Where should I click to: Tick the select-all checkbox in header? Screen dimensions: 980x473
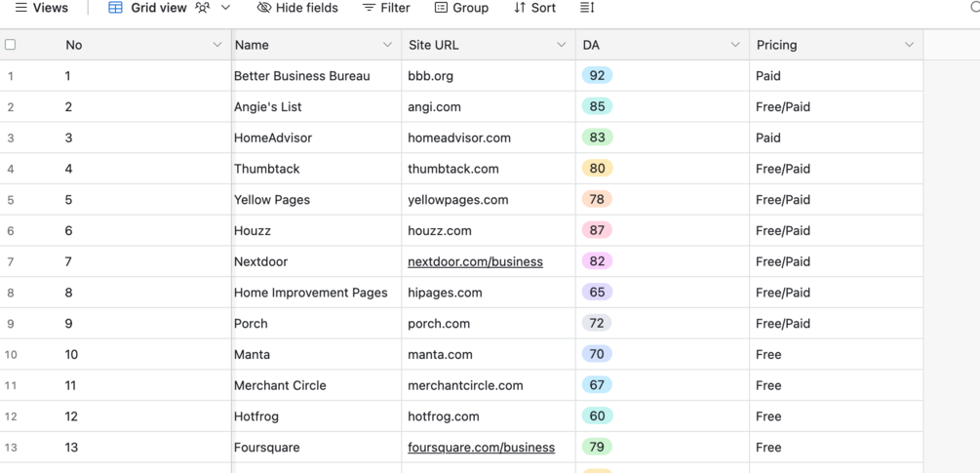coord(10,44)
